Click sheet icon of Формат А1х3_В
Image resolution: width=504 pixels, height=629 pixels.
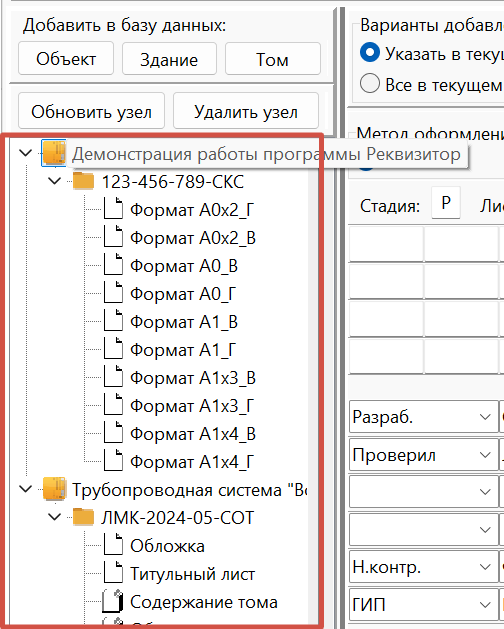[113, 377]
